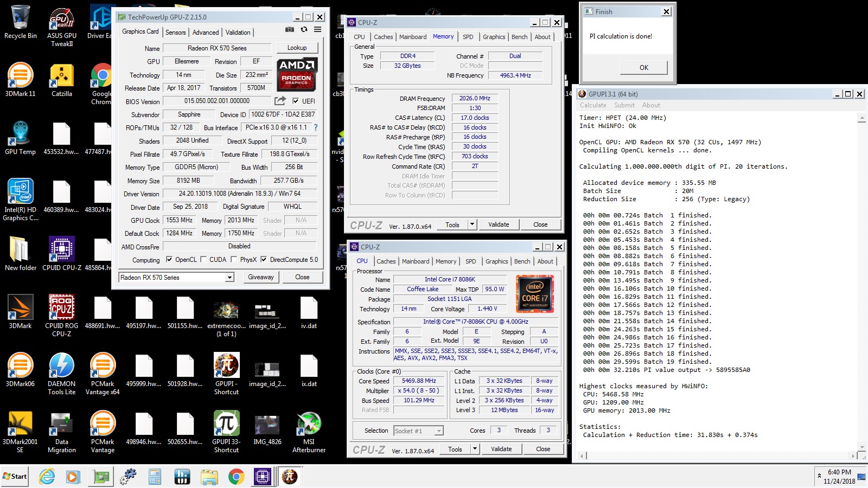Click Validate in Memory CPU-Z window
Image resolution: width=868 pixels, height=488 pixels.
[499, 224]
